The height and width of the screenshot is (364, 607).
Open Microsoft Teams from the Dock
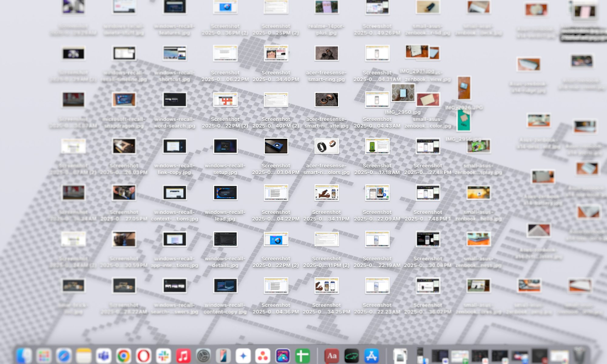coord(103,356)
